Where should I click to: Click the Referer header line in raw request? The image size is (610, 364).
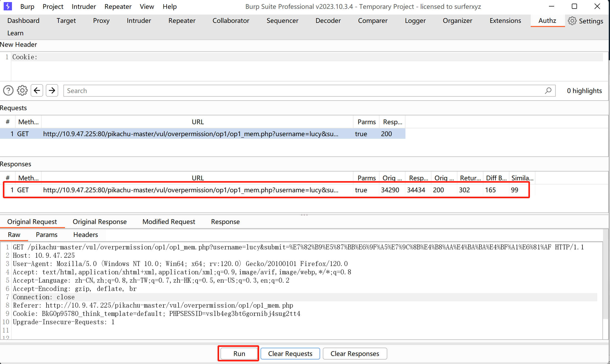153,305
